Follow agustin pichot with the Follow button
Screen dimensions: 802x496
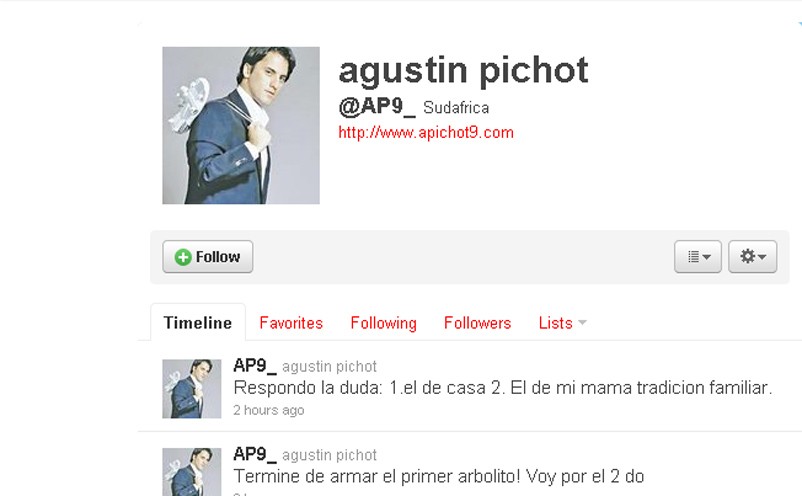pyautogui.click(x=208, y=256)
